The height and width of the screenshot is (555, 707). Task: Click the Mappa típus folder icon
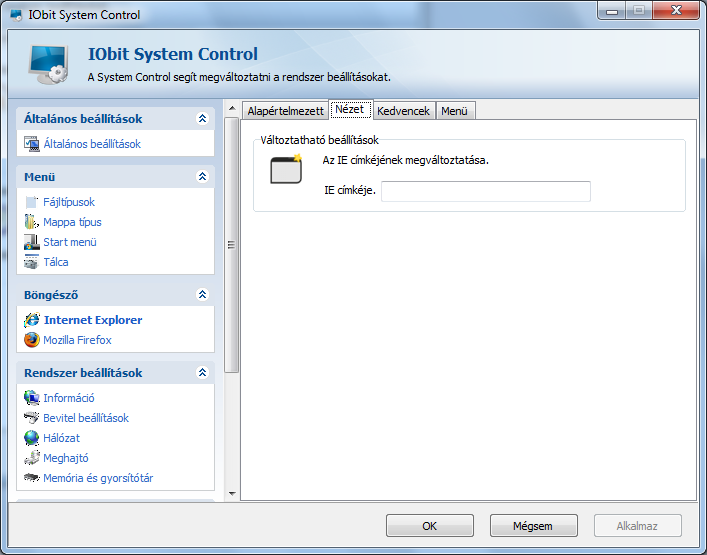[32, 222]
